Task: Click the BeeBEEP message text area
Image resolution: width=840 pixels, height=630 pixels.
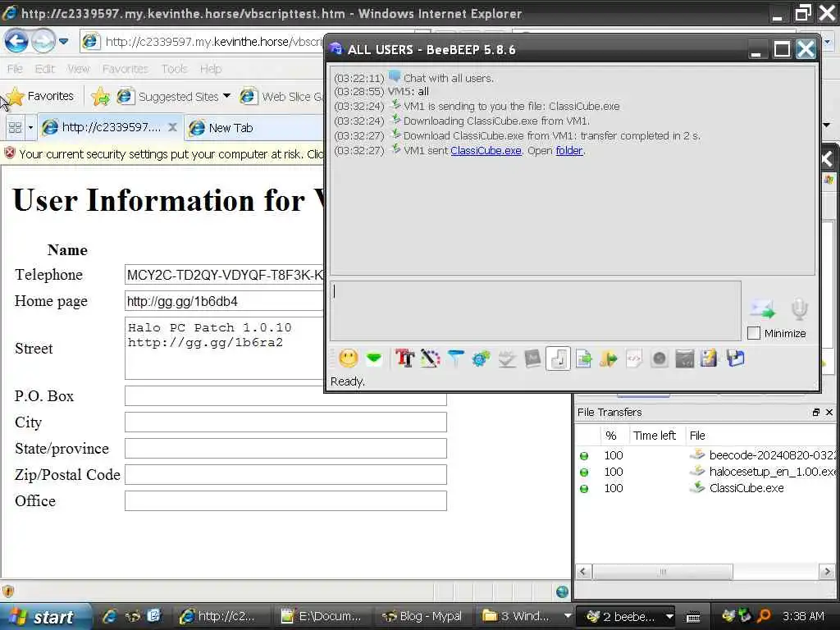Action: pyautogui.click(x=535, y=311)
